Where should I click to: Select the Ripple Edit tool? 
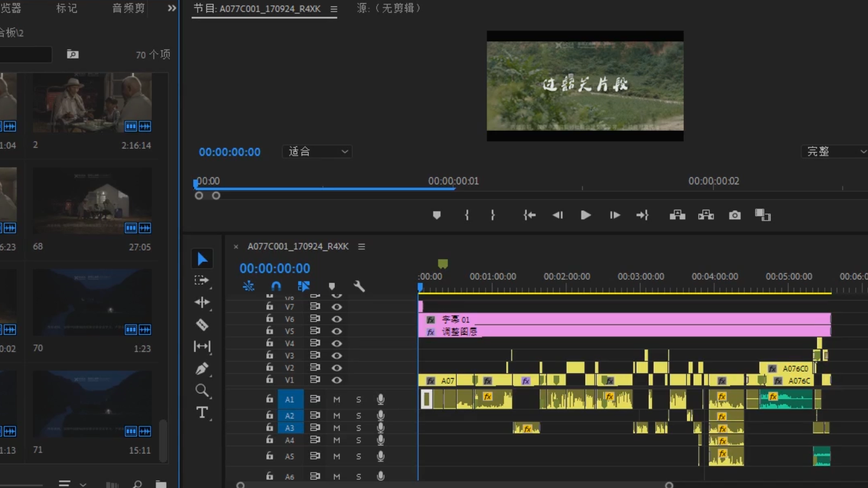pyautogui.click(x=202, y=302)
